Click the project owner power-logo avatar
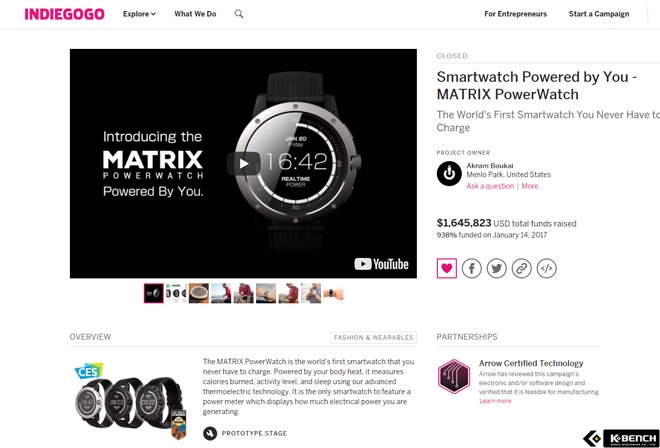The image size is (660, 448). [x=449, y=173]
